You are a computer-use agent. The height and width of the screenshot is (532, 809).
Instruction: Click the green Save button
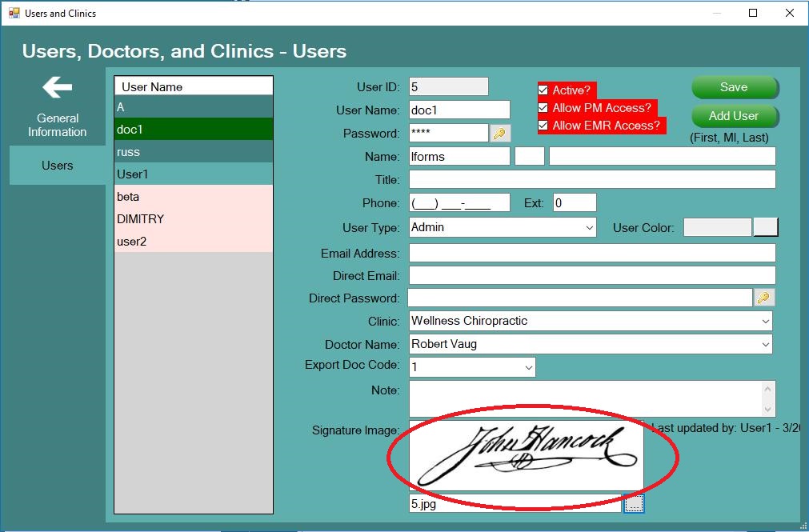(x=733, y=87)
